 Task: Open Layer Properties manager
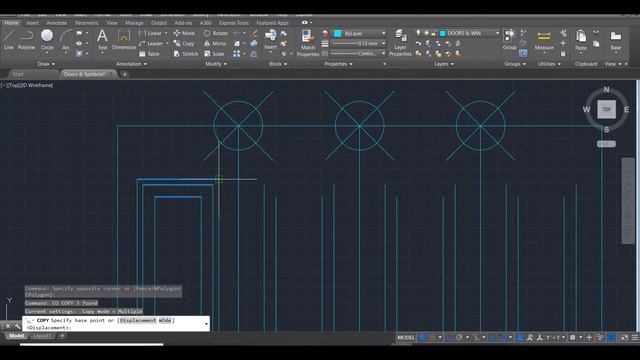(x=400, y=43)
